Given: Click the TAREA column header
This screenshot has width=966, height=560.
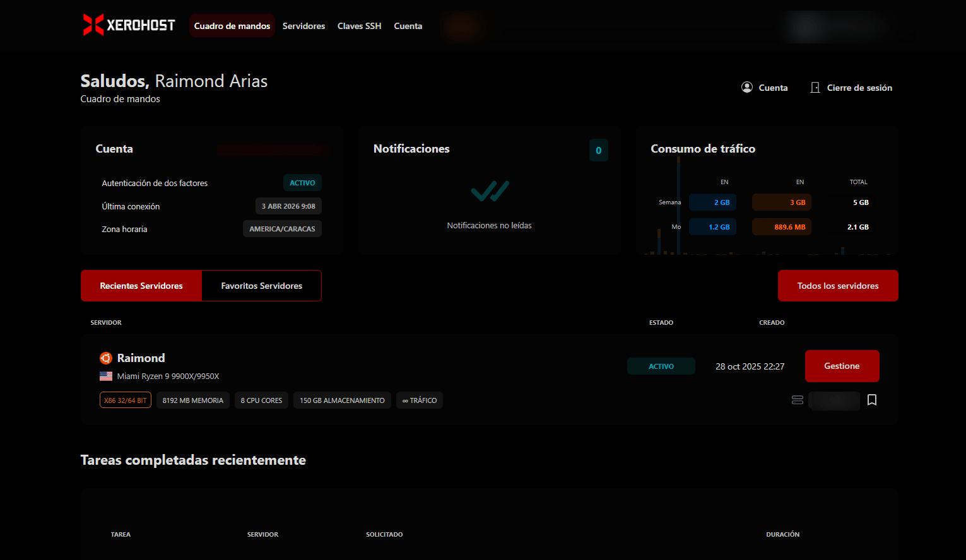Looking at the screenshot, I should [x=121, y=534].
